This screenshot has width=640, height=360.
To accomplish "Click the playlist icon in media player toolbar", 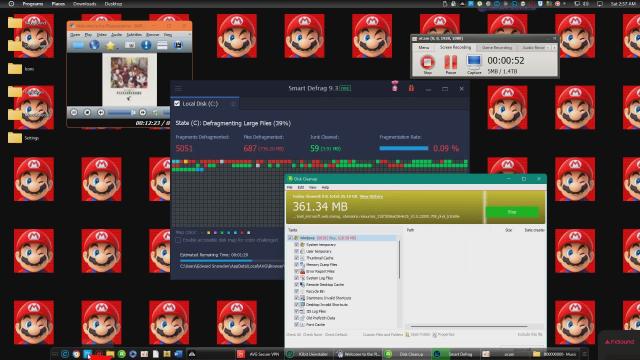I will (162, 45).
